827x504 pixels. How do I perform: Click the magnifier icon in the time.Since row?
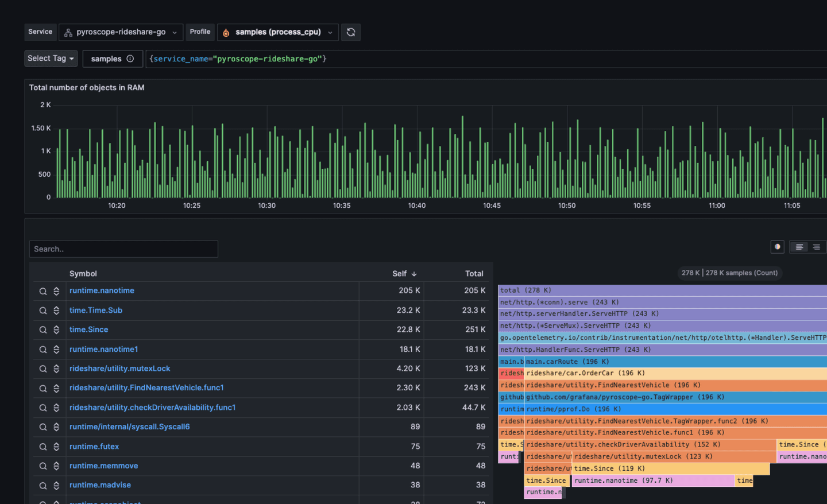pyautogui.click(x=43, y=330)
